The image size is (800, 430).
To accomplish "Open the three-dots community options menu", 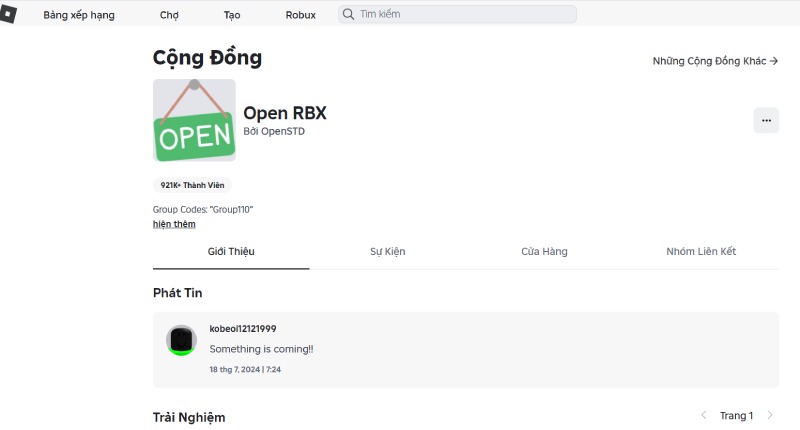I will tap(766, 120).
